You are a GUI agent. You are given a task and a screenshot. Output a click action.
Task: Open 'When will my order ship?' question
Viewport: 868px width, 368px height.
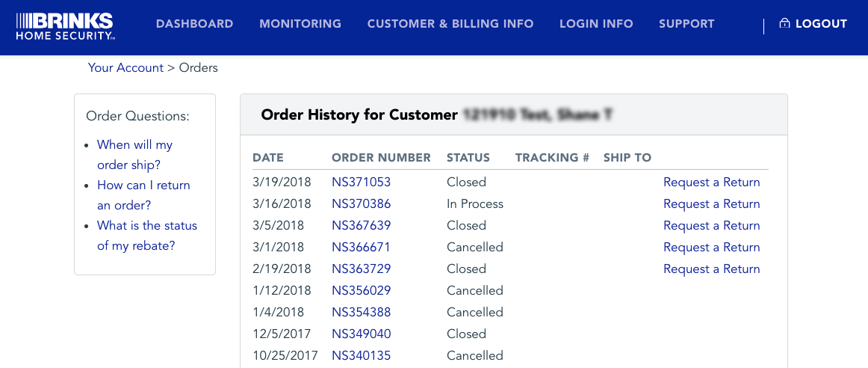[134, 155]
